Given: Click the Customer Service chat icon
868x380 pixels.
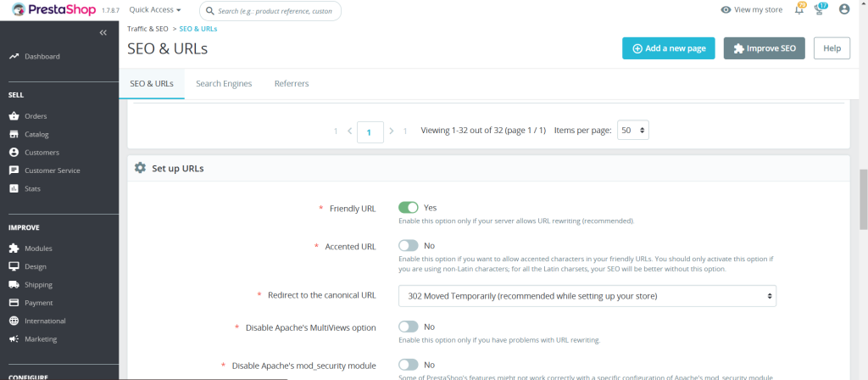Looking at the screenshot, I should click(14, 170).
